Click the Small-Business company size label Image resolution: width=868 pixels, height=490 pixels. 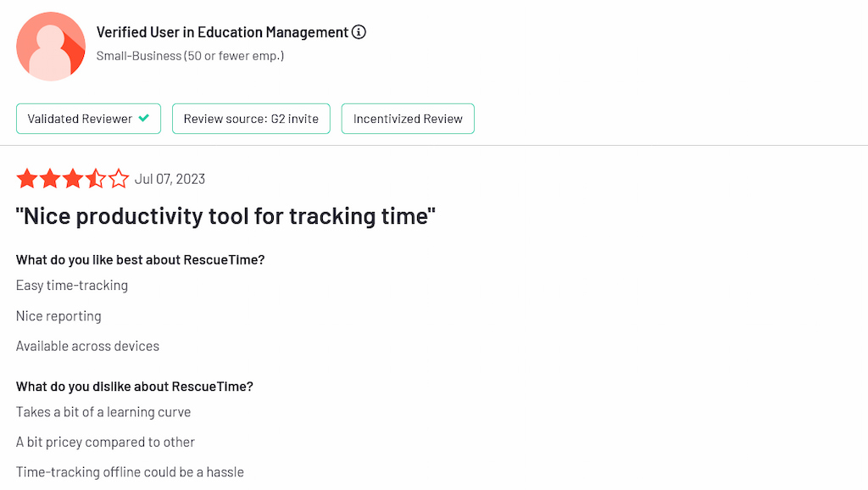coord(191,55)
